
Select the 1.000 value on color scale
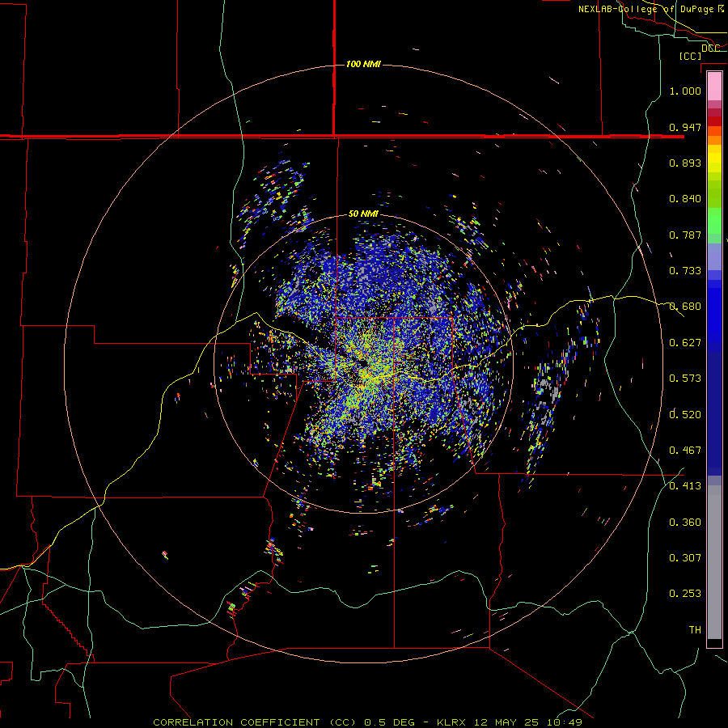(685, 91)
